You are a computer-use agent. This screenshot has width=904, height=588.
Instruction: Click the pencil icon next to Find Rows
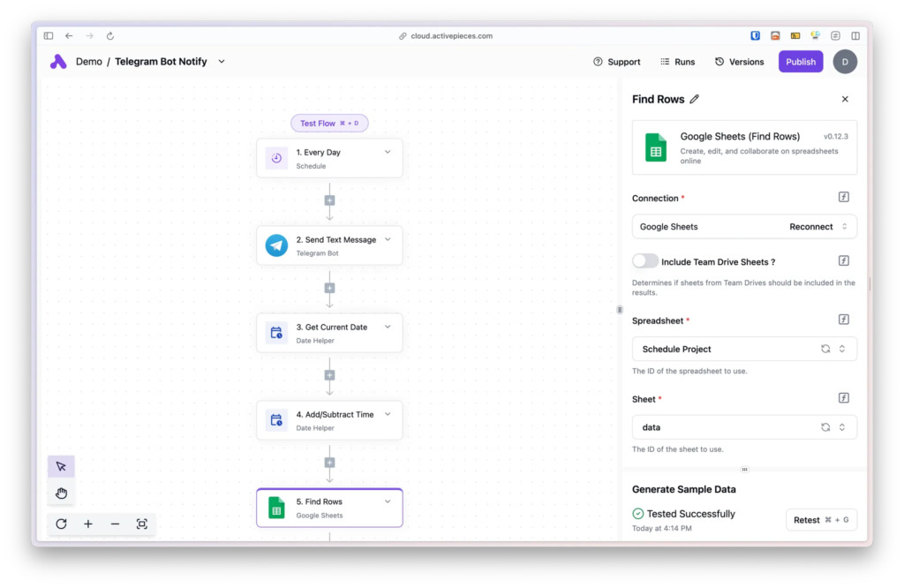click(695, 99)
